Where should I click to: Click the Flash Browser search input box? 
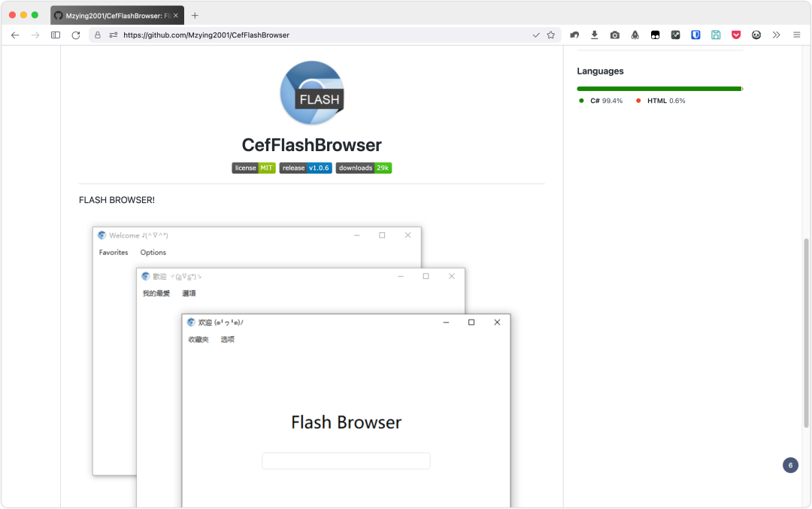pos(346,461)
